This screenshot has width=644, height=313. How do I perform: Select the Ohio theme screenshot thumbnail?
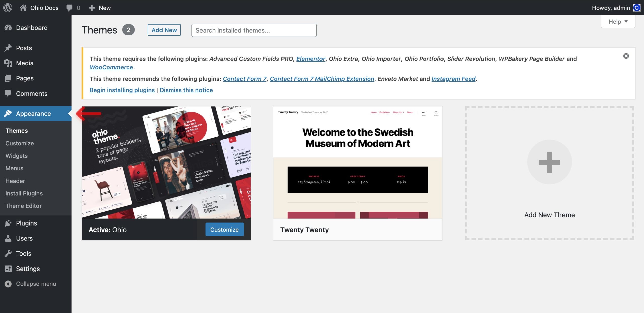click(166, 162)
